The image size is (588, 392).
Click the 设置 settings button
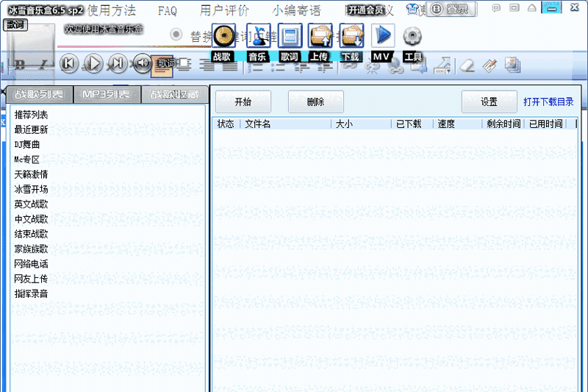point(490,101)
